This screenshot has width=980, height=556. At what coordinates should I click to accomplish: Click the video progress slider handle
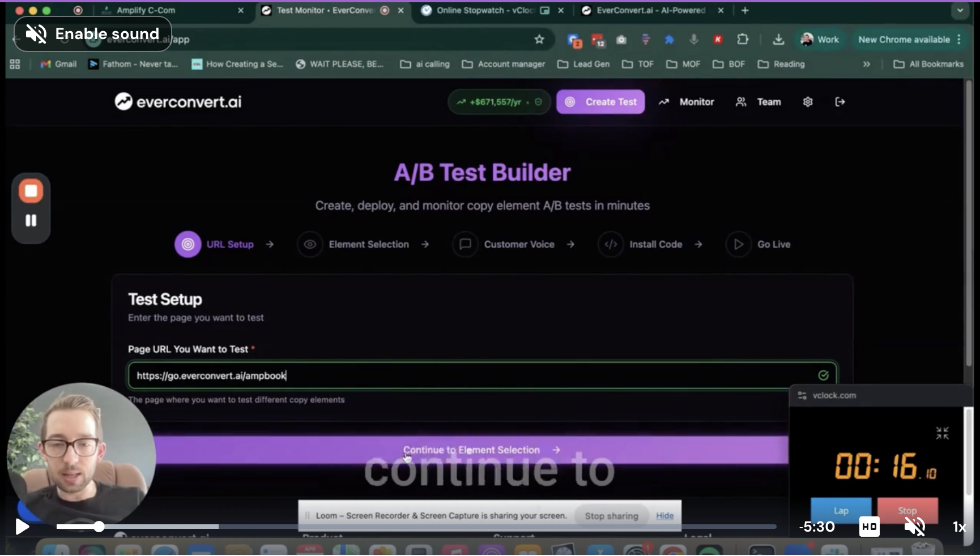click(x=99, y=527)
